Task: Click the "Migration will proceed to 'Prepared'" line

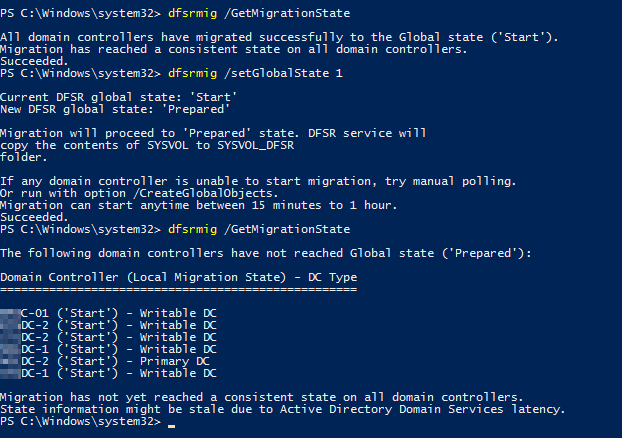Action: [213, 133]
